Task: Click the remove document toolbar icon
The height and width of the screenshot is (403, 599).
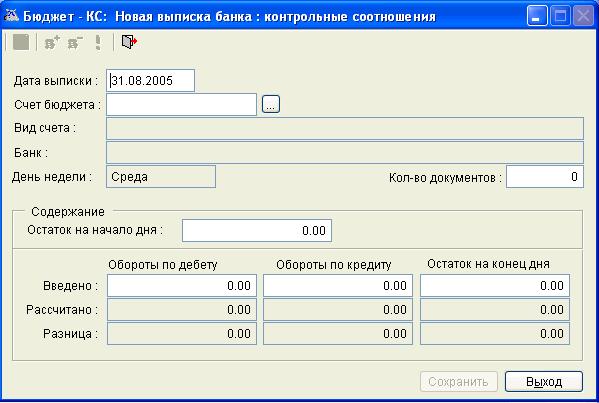Action: tap(75, 42)
